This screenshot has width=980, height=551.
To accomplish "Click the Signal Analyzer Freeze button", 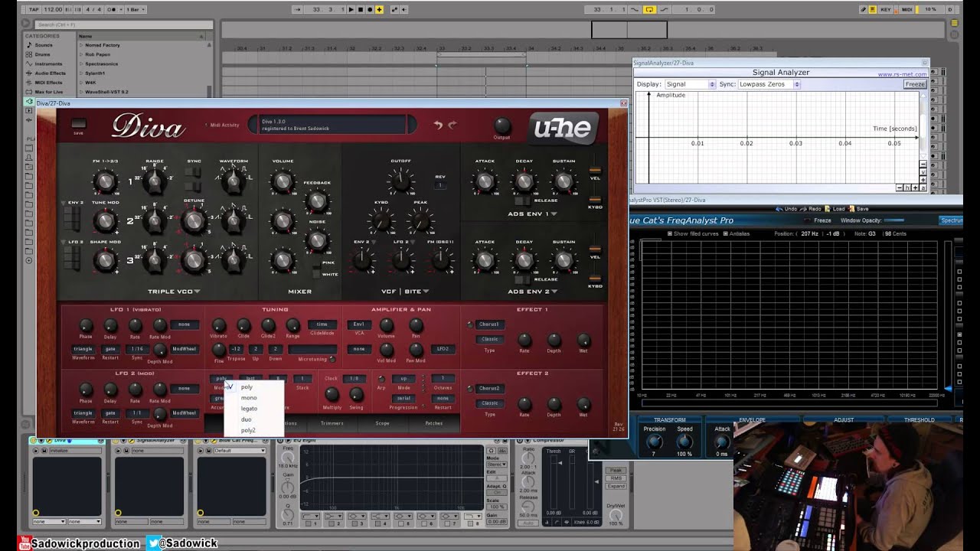I will (915, 84).
